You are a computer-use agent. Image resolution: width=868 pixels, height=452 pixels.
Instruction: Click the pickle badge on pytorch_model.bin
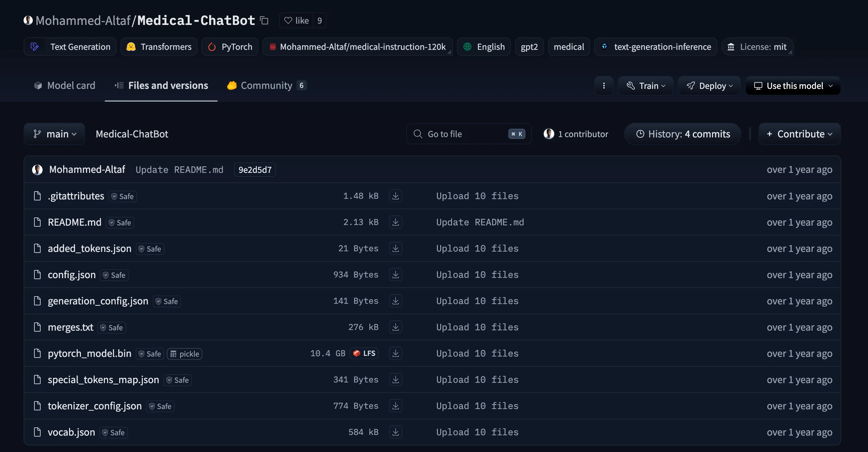coord(185,354)
